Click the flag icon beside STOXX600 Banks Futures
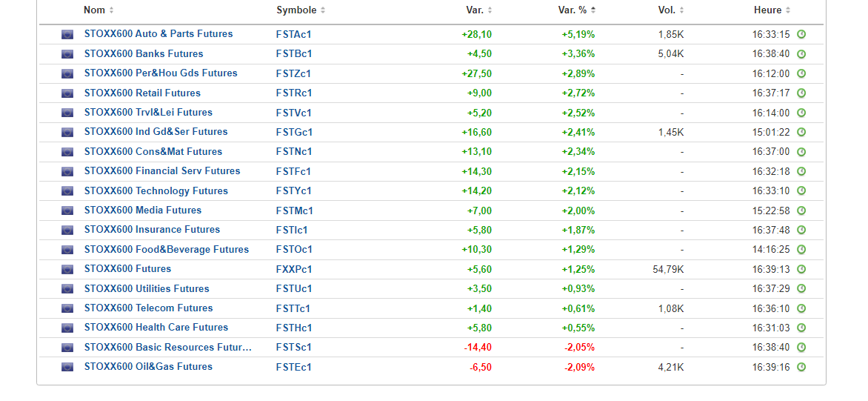Viewport: 868px width, 401px height. pos(67,54)
